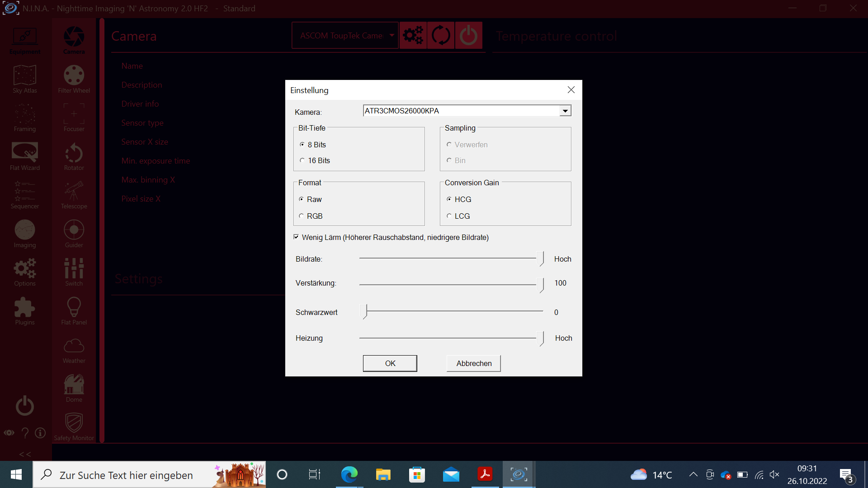Select the Filter Wheel equipment icon
This screenshot has width=868, height=488.
(x=74, y=80)
